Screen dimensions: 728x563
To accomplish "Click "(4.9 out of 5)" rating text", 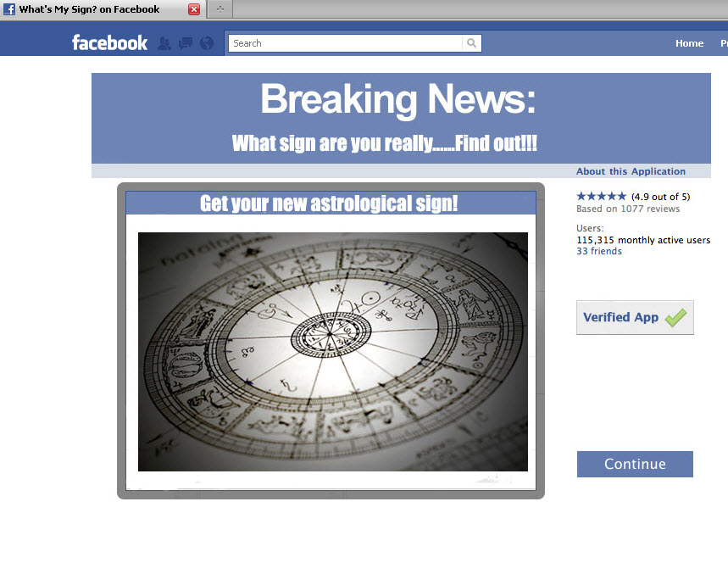I will (660, 197).
